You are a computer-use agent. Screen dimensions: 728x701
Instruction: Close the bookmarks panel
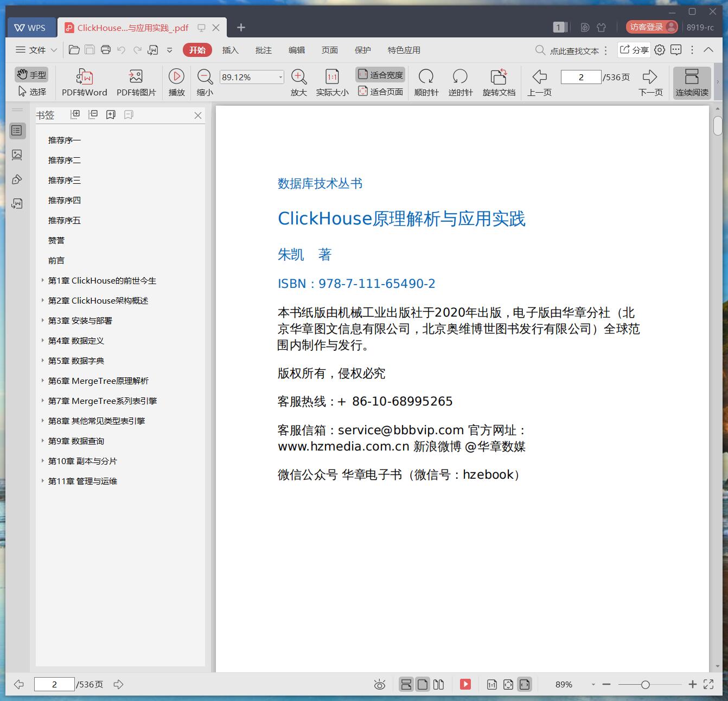198,115
